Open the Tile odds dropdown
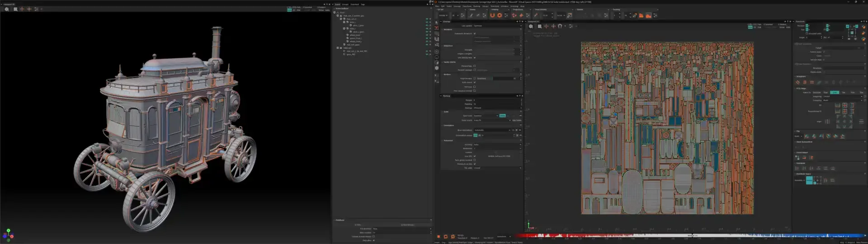The height and width of the screenshot is (244, 868). point(497,168)
